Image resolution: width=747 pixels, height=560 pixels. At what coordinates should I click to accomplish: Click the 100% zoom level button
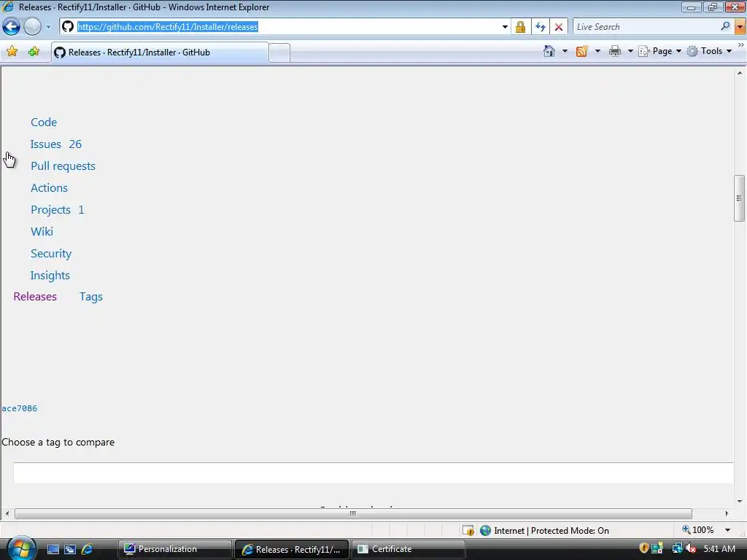tap(698, 530)
